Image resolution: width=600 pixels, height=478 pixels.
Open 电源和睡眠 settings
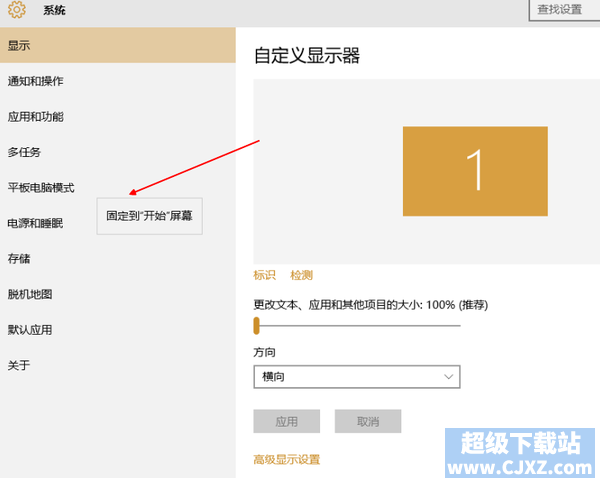point(35,223)
